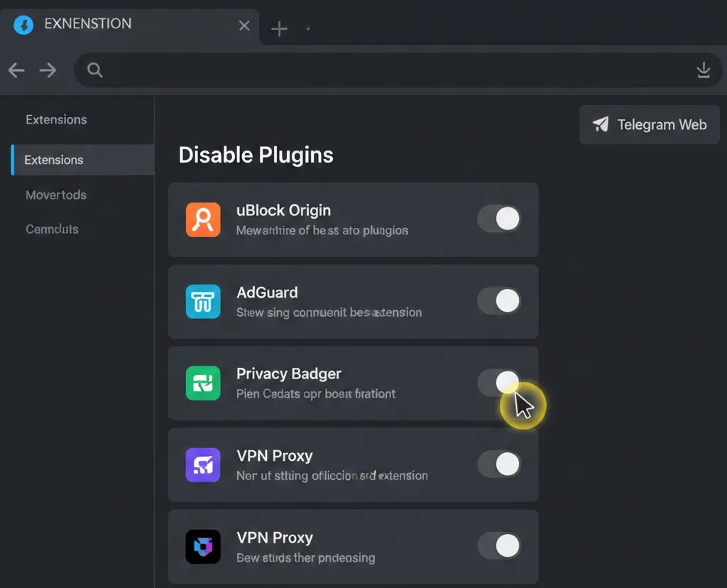This screenshot has height=588, width=727.
Task: Open Movertods in the sidebar
Action: 56,195
